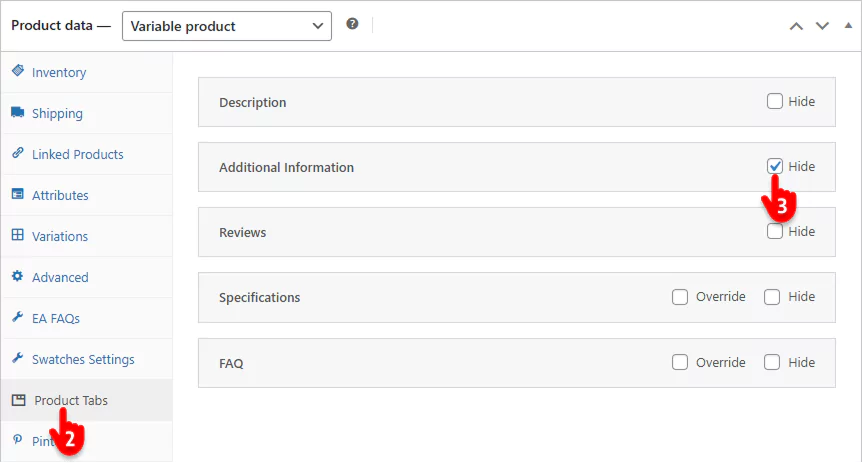The image size is (862, 464).
Task: Move Product data panel down
Action: [x=822, y=26]
